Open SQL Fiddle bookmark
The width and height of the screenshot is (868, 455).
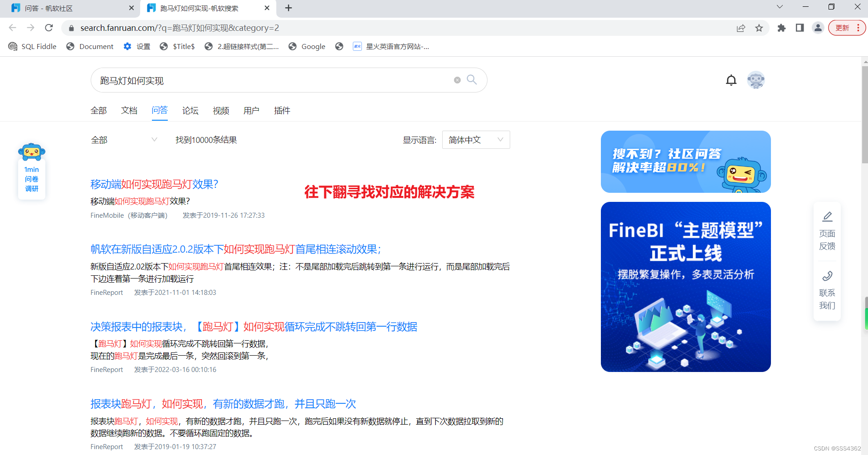click(x=32, y=46)
